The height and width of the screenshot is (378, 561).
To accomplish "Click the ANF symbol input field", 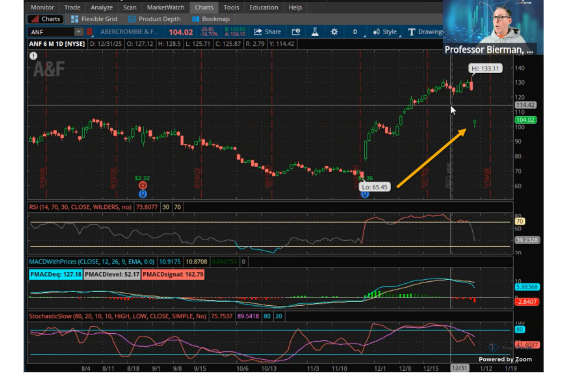I will (x=52, y=32).
